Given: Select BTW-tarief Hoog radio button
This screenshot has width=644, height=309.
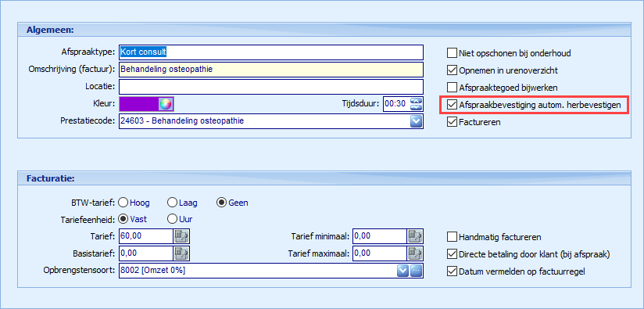Looking at the screenshot, I should pos(123,203).
